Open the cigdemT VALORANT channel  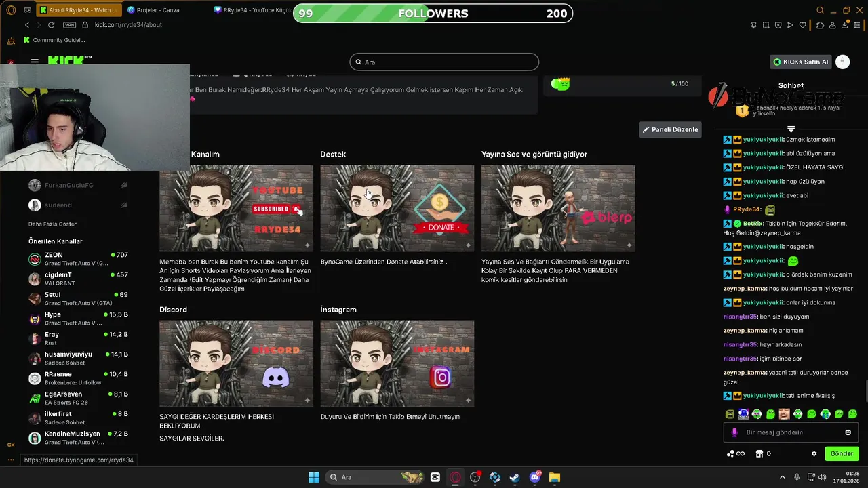tap(78, 279)
